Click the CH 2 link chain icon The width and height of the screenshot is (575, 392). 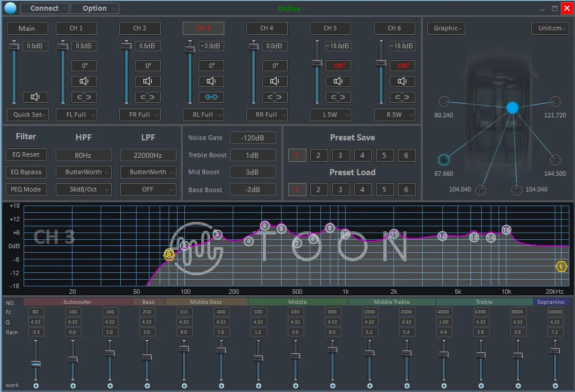coord(148,97)
